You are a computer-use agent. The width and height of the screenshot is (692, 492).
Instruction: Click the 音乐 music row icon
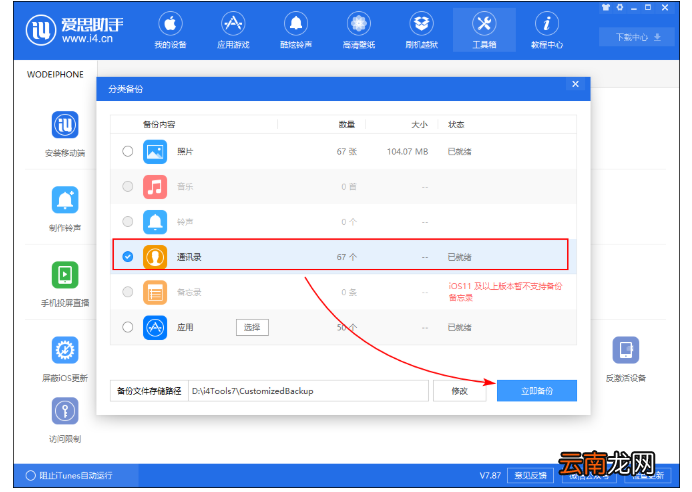(x=155, y=186)
